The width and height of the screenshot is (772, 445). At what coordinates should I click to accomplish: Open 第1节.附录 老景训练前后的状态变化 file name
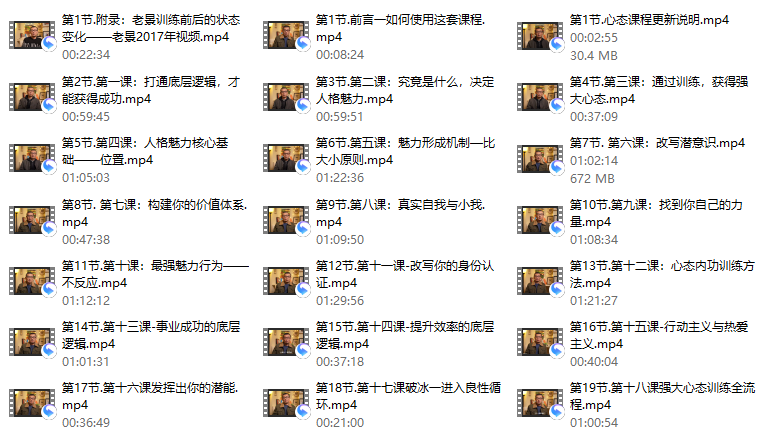151,29
